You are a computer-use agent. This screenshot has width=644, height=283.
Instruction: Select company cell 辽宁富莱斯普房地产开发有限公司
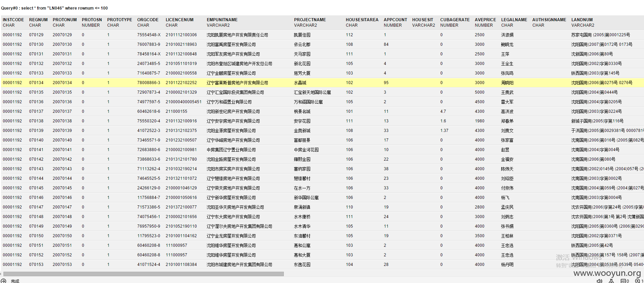click(237, 83)
